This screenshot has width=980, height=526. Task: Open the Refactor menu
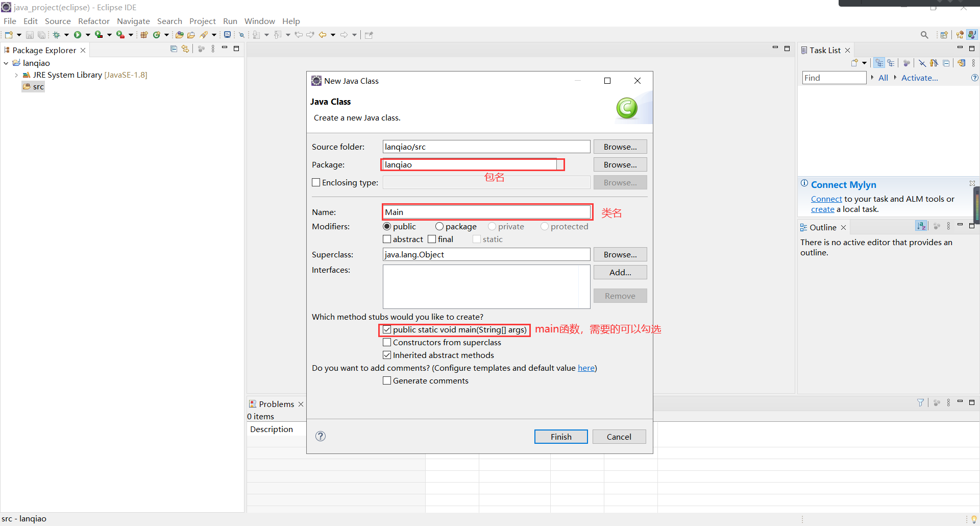tap(93, 21)
